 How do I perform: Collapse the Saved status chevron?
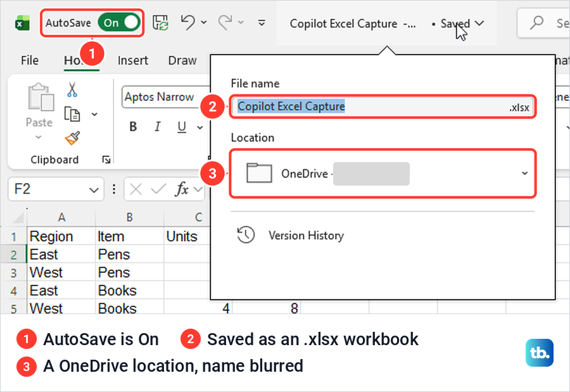479,23
